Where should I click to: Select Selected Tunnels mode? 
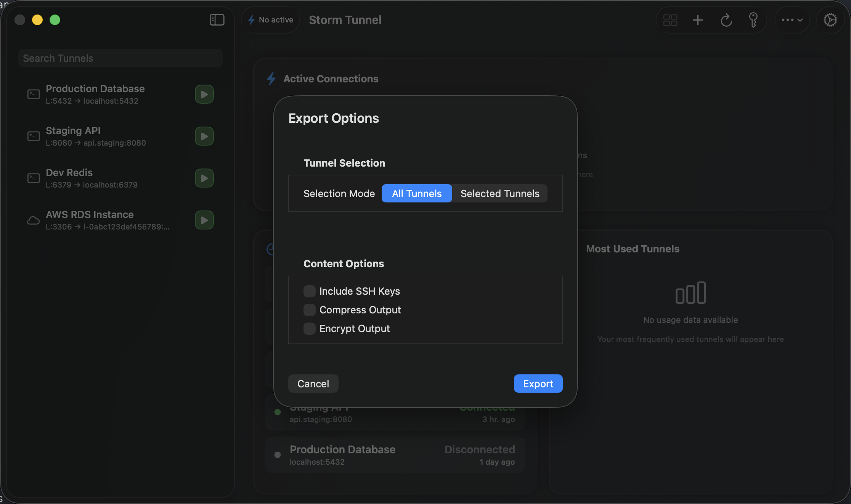(500, 193)
